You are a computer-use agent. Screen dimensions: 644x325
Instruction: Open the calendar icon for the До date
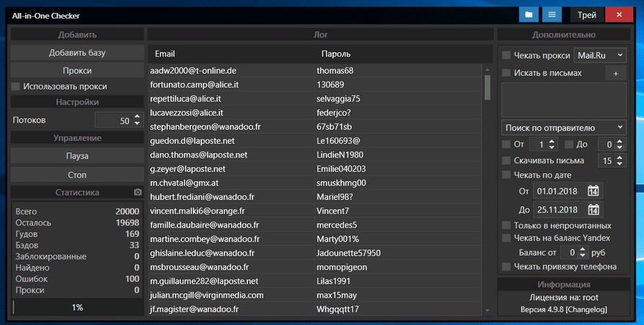click(x=593, y=210)
